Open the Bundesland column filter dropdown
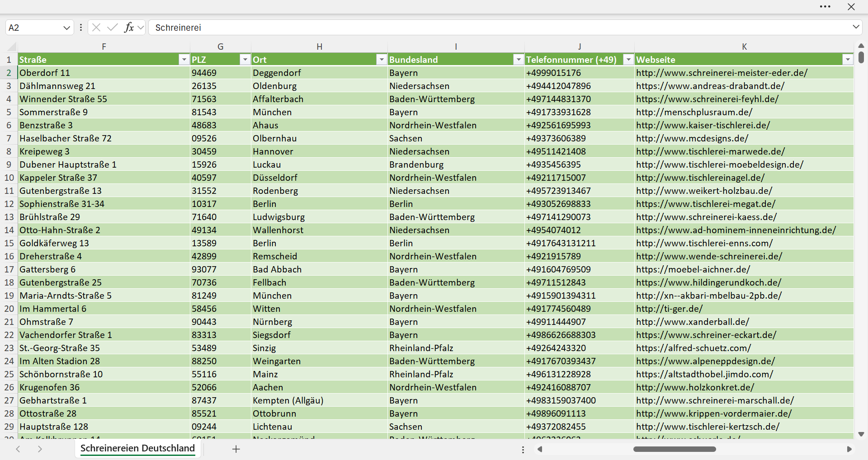The image size is (868, 460). coord(519,60)
